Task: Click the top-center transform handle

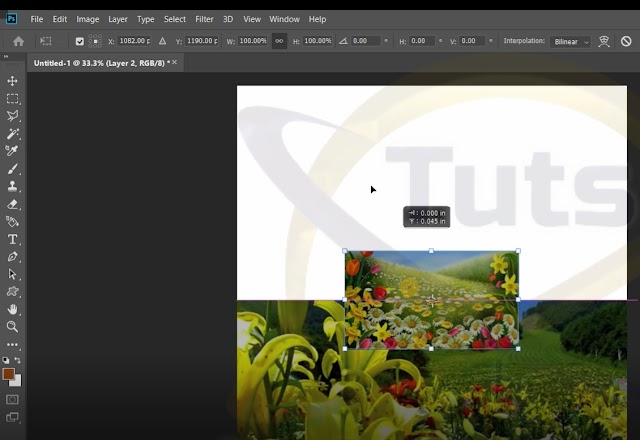Action: (431, 251)
